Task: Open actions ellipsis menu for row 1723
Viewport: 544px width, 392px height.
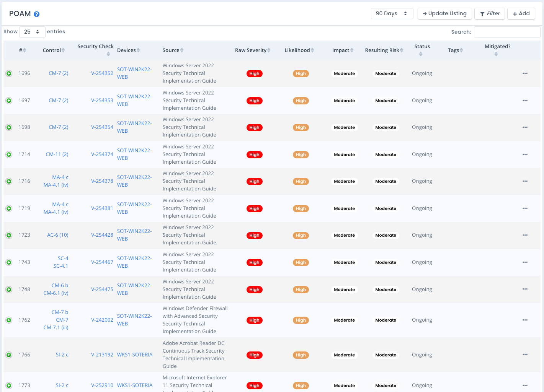Action: [525, 235]
